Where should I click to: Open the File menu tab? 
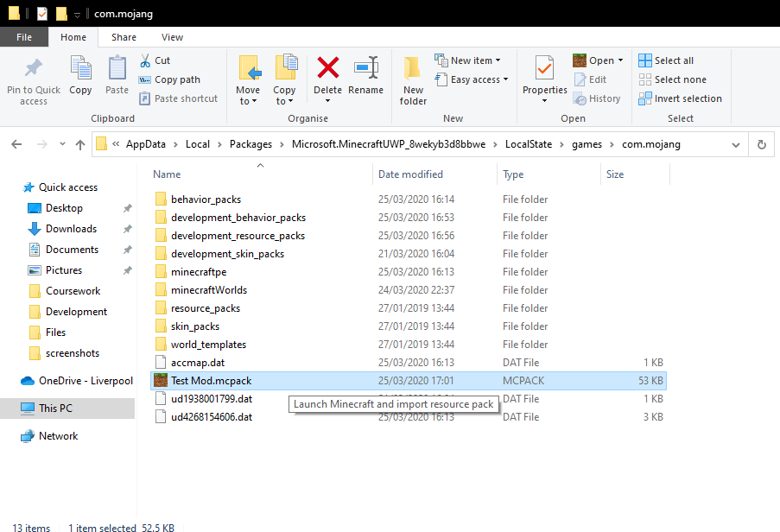point(24,37)
